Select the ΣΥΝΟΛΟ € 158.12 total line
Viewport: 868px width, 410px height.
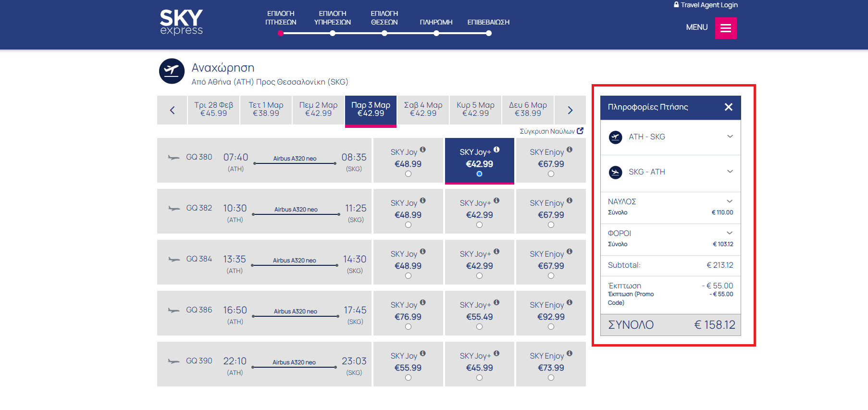670,325
